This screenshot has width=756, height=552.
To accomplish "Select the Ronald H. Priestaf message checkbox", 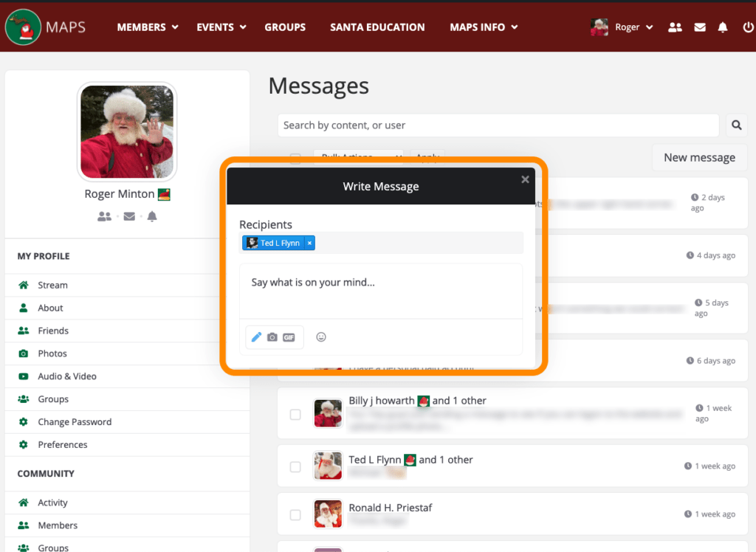I will click(295, 514).
